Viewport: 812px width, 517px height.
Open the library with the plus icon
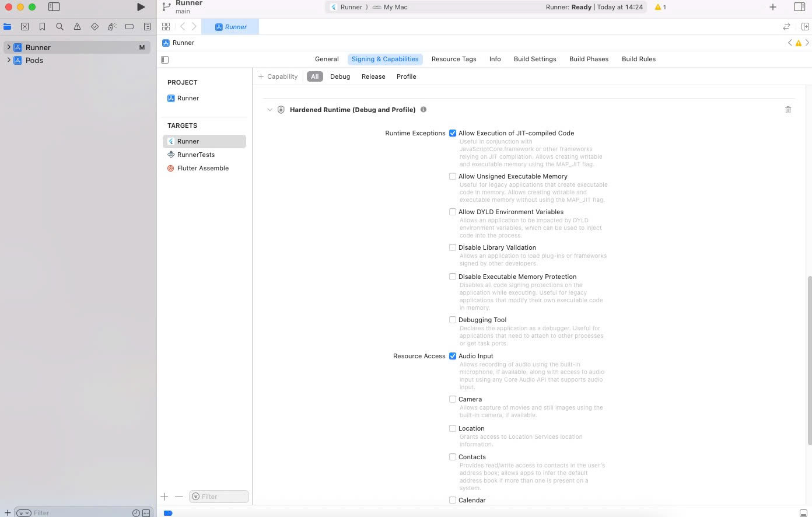coord(772,7)
